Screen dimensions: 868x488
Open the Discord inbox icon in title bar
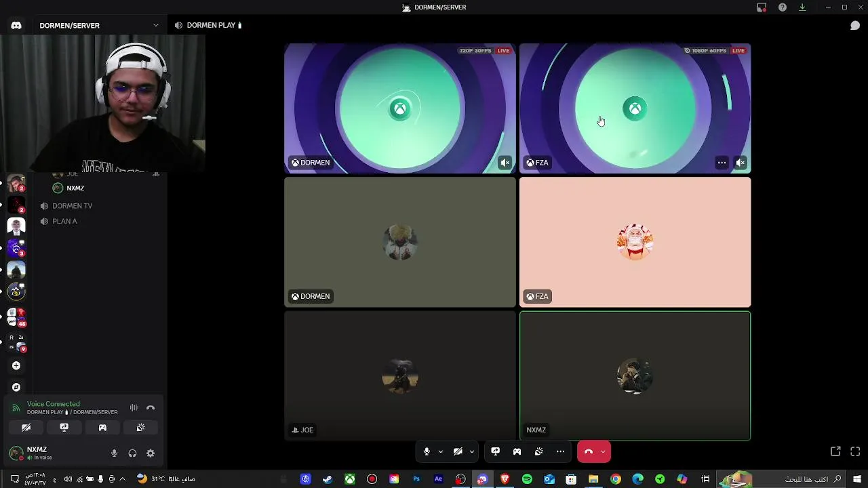[x=762, y=7]
